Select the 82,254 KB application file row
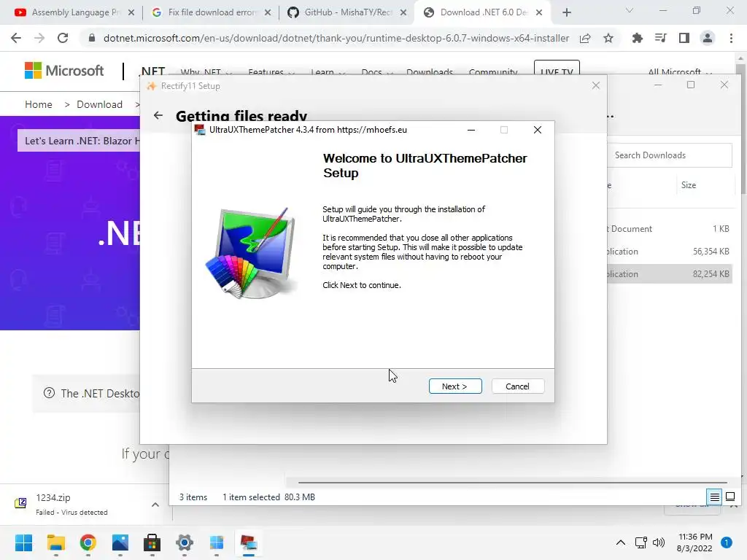747x560 pixels. point(670,274)
